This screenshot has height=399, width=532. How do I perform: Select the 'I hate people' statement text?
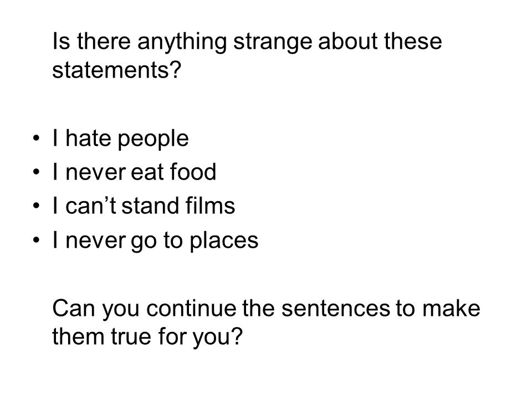click(x=121, y=139)
